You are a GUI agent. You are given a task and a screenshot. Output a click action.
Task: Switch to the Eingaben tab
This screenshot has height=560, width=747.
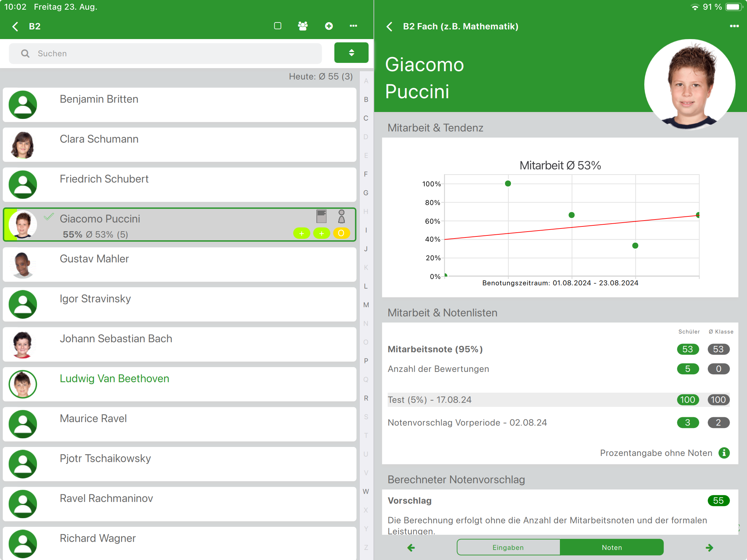508,548
